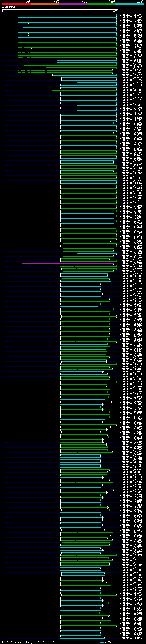This screenshot has height=644, width=146.
Task: Click the label UniRef100_C1E599
Action: [131, 80]
